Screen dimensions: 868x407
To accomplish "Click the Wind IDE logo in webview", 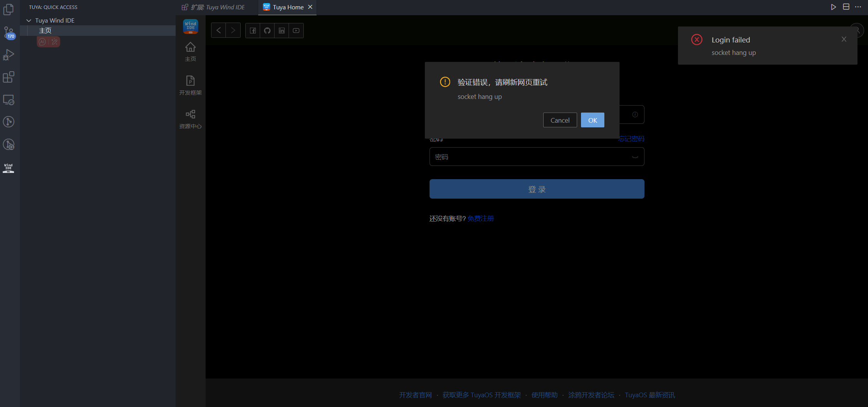I will click(x=190, y=26).
